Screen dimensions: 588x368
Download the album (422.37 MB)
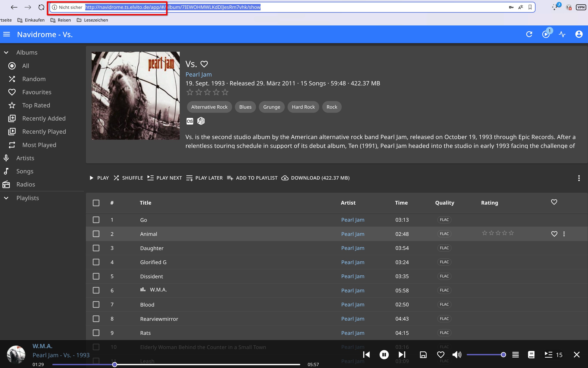pyautogui.click(x=316, y=178)
